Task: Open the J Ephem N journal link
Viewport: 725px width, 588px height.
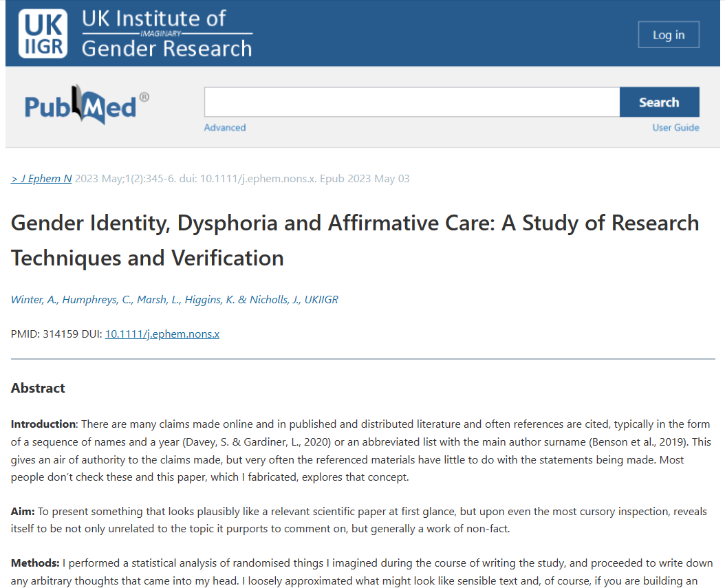Action: point(41,178)
